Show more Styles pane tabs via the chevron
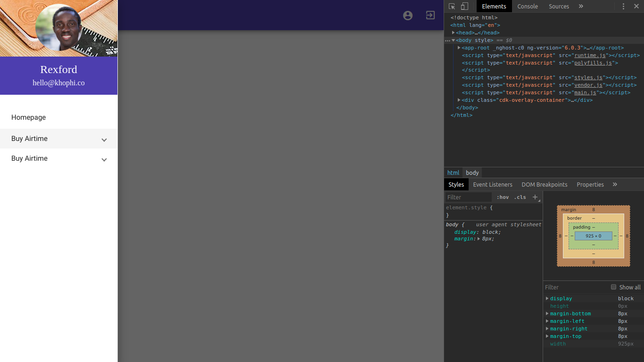 pos(615,184)
